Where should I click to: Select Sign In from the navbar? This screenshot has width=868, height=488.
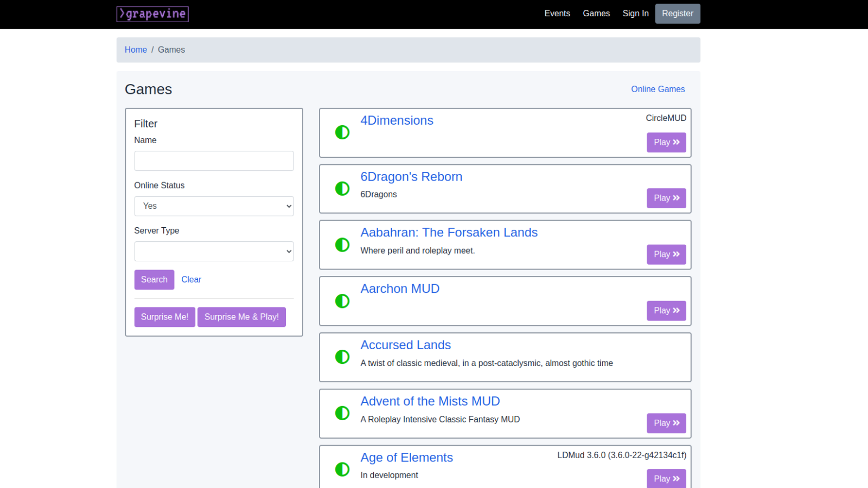pos(635,14)
